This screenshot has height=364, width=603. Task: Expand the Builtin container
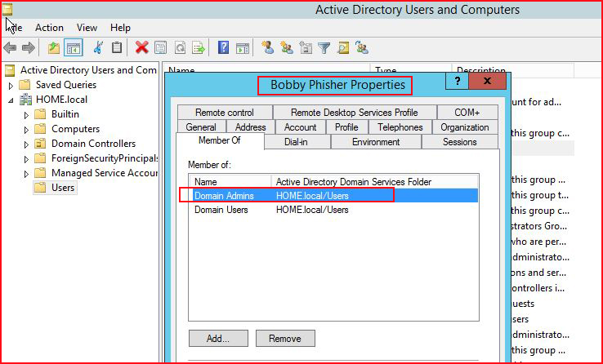(26, 115)
